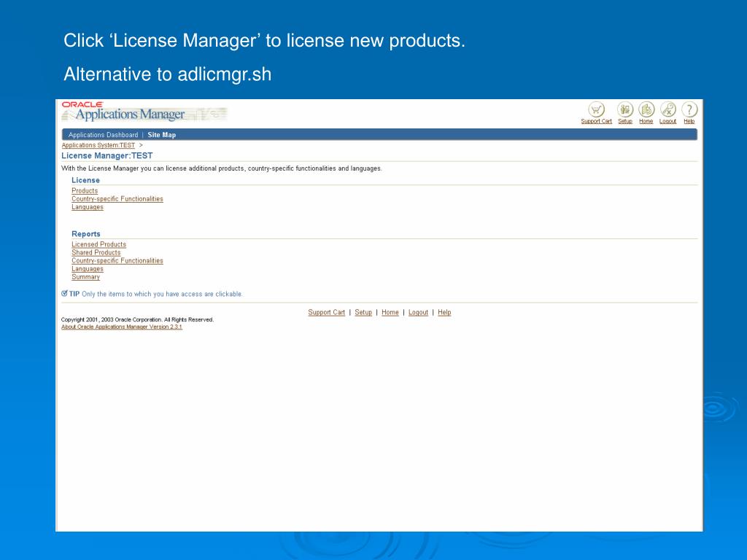The height and width of the screenshot is (560, 747).
Task: Go to Home via header icon
Action: click(646, 109)
